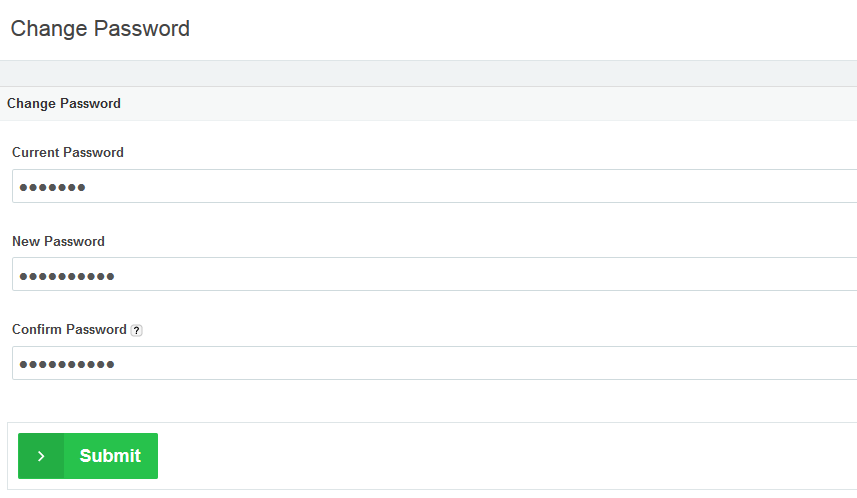Click the help icon beside Confirm Password
Screen dimensions: 857x498
click(x=137, y=330)
